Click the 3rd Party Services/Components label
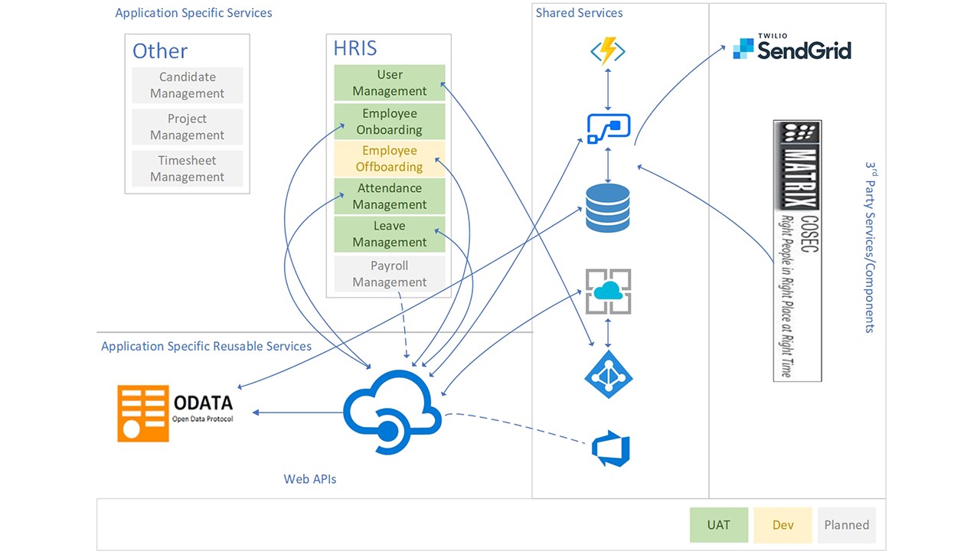 pyautogui.click(x=871, y=246)
